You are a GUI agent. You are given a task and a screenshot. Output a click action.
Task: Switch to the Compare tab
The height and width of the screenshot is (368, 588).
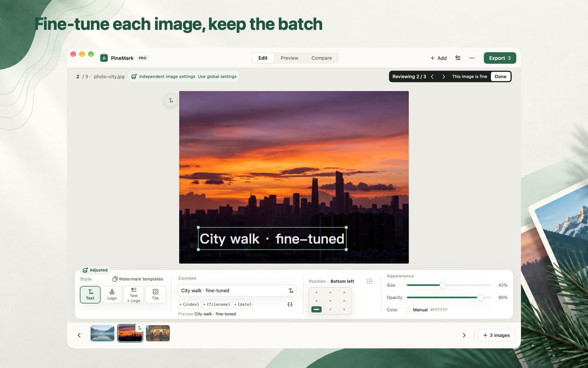(x=322, y=58)
